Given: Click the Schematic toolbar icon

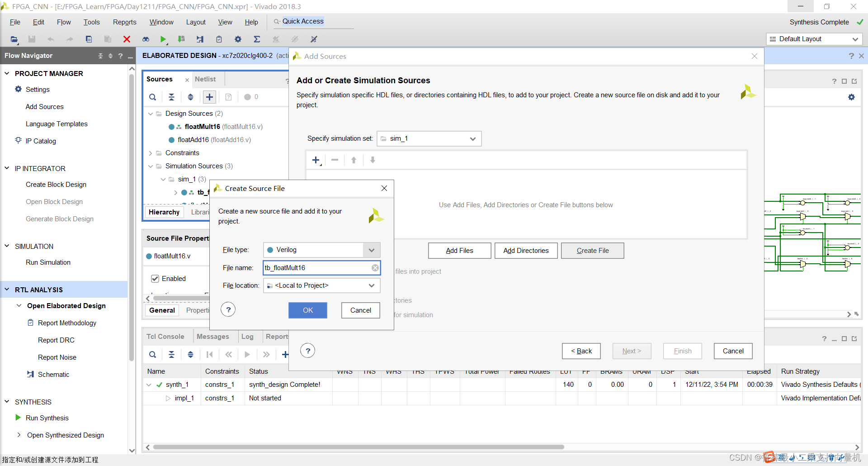Looking at the screenshot, I should pos(200,39).
